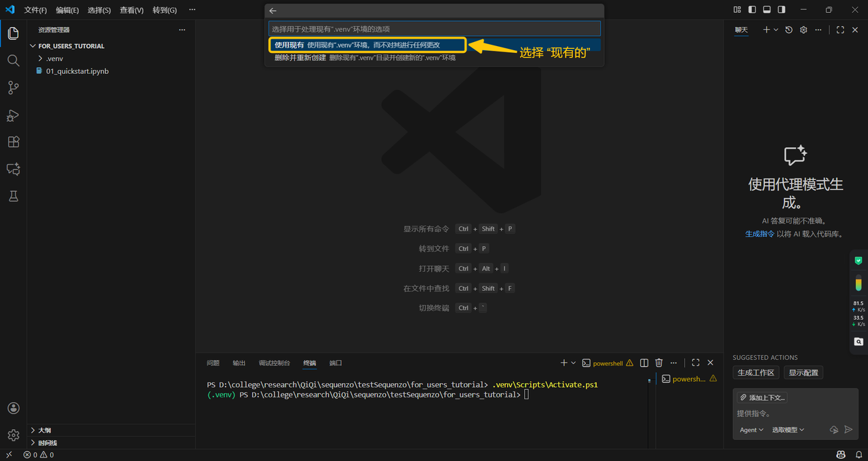Viewport: 868px width, 461px height.
Task: Open the Search view in activity bar
Action: coord(13,60)
